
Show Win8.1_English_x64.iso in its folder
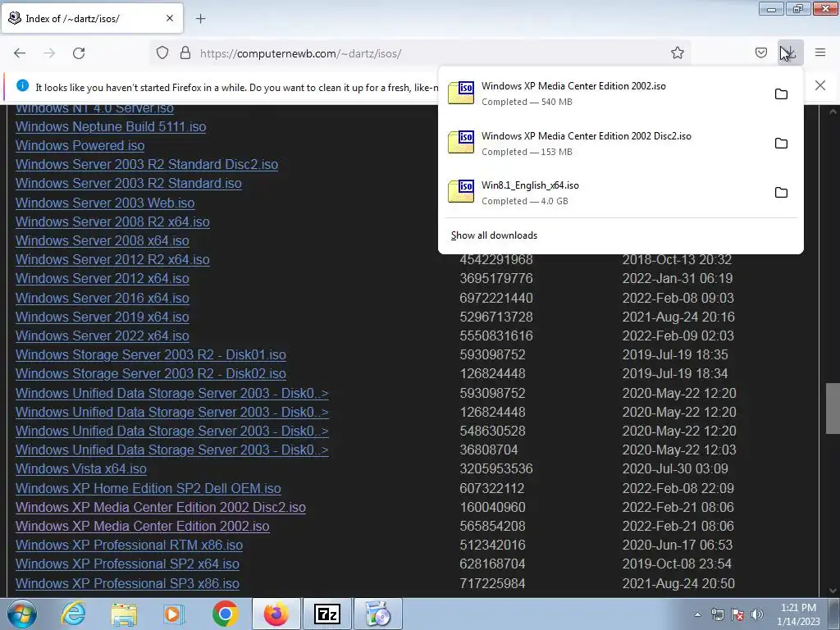[781, 192]
